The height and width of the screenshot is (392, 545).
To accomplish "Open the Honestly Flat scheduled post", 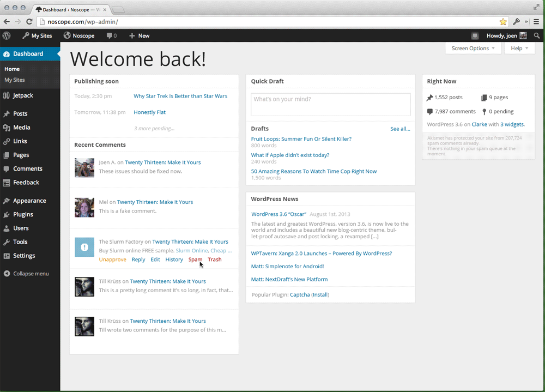I will tap(149, 112).
